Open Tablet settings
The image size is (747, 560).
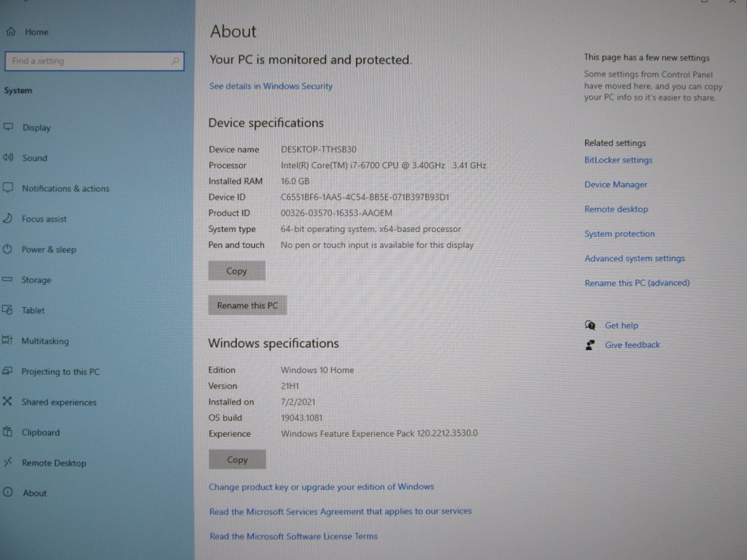click(33, 311)
